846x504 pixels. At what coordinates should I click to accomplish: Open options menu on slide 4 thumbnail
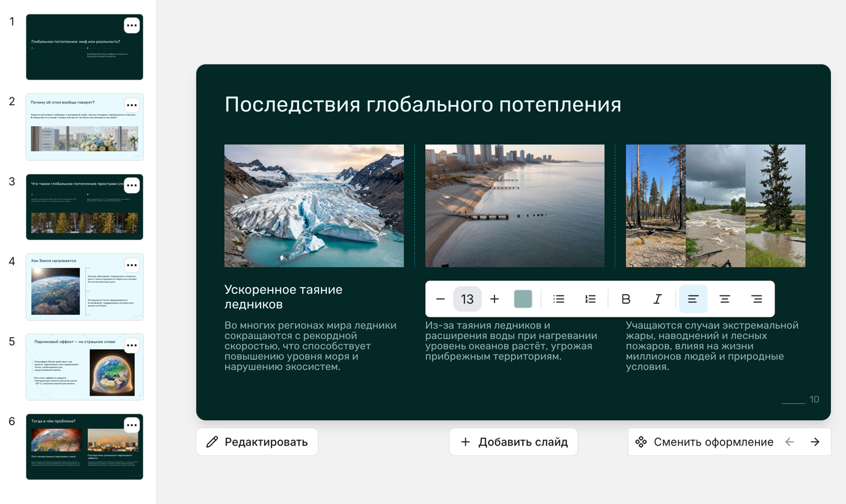(x=132, y=265)
